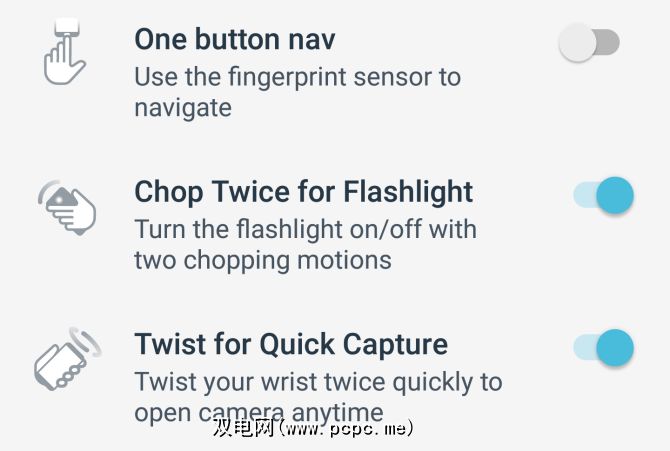Screen dimensions: 670x451
Task: Click the "open camera anytime" text line
Action: tap(258, 411)
